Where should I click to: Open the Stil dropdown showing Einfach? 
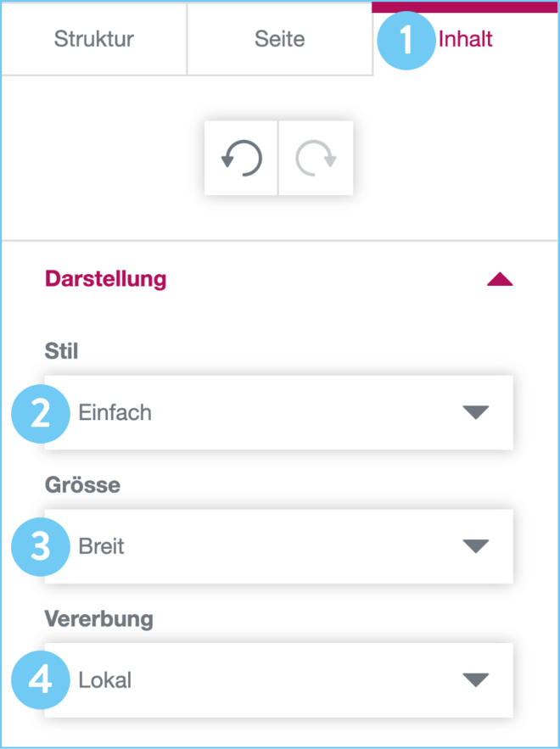(280, 413)
